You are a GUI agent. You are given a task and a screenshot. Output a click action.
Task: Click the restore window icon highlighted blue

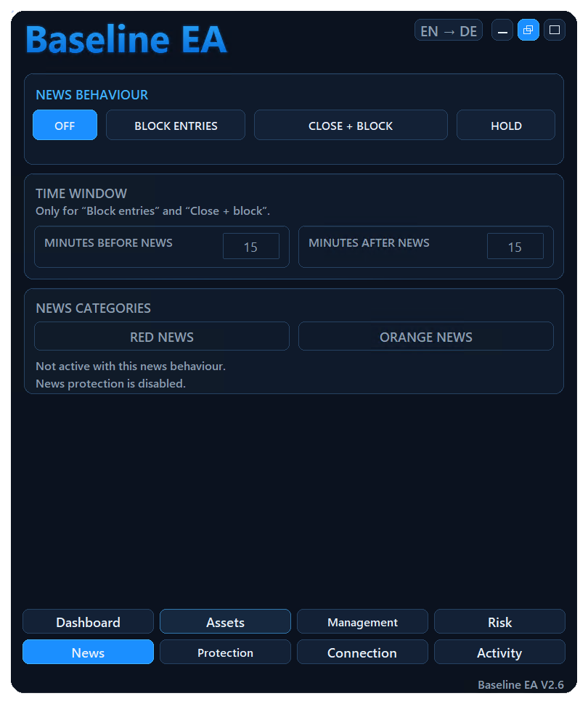click(528, 30)
